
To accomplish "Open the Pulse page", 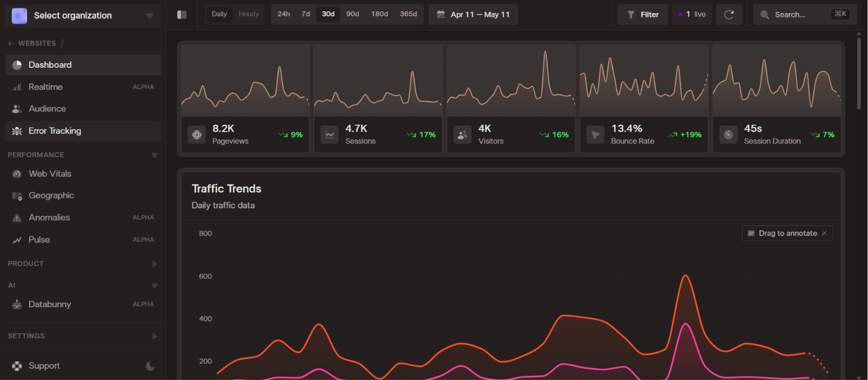I will pyautogui.click(x=83, y=240).
